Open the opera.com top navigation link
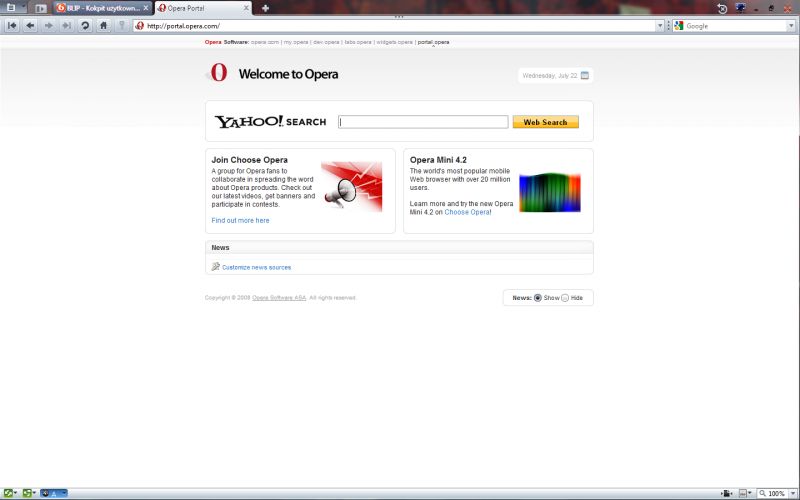This screenshot has height=500, width=800. 265,42
